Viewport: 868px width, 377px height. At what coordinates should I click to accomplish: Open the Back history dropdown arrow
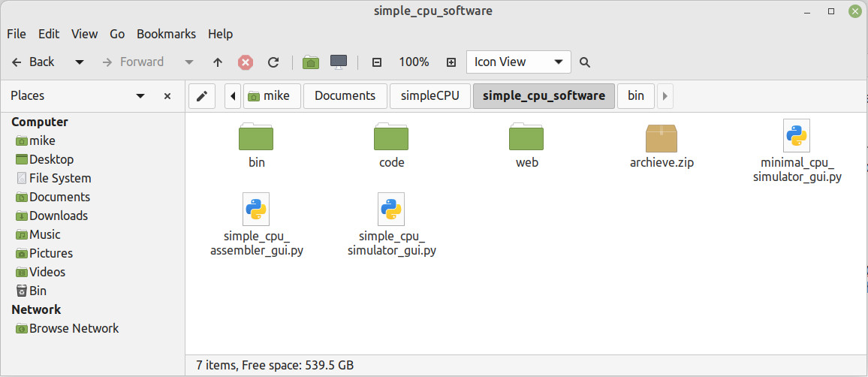click(80, 62)
